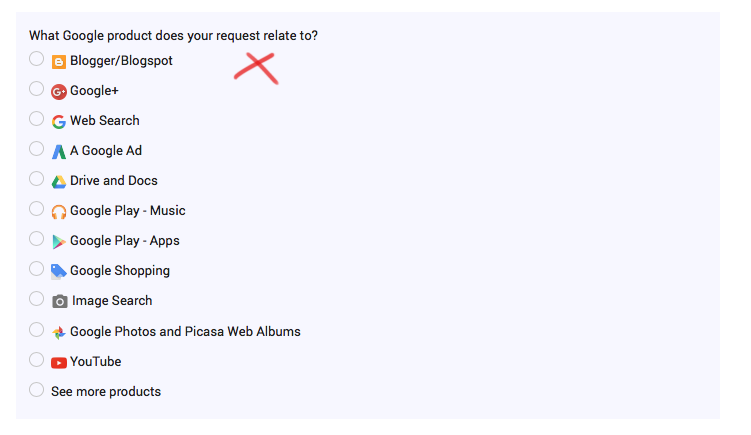Image resolution: width=751 pixels, height=435 pixels.
Task: Click the orange Blogger icon
Action: click(58, 62)
